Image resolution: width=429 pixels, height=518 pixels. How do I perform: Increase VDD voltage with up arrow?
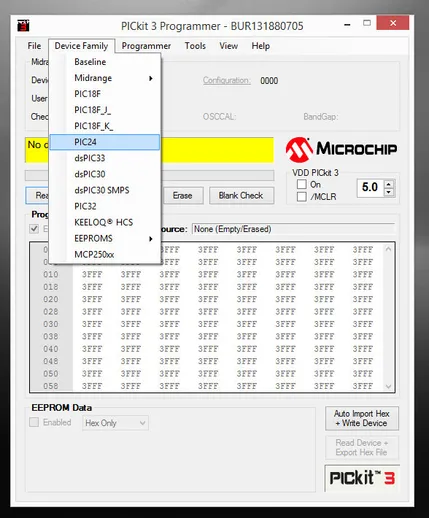click(388, 184)
